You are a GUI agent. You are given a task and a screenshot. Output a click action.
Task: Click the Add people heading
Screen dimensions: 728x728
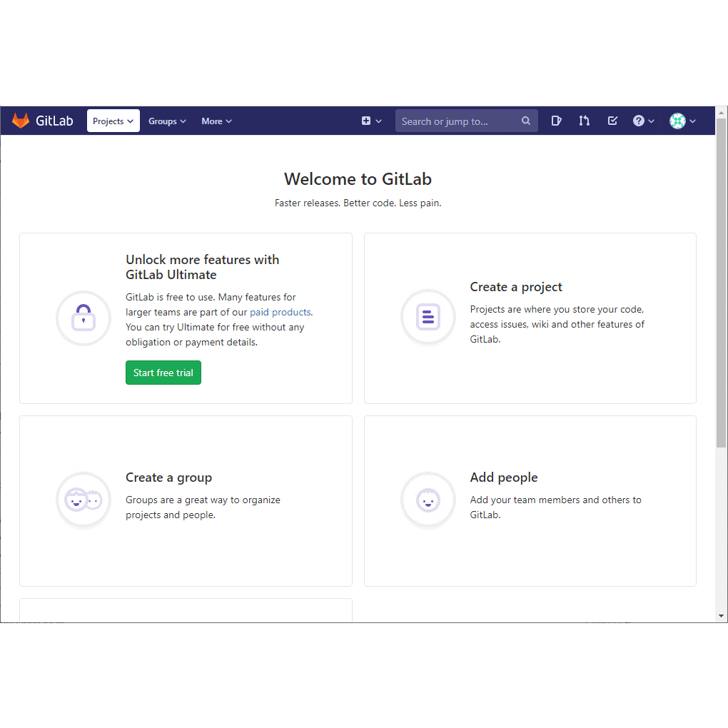pos(504,477)
